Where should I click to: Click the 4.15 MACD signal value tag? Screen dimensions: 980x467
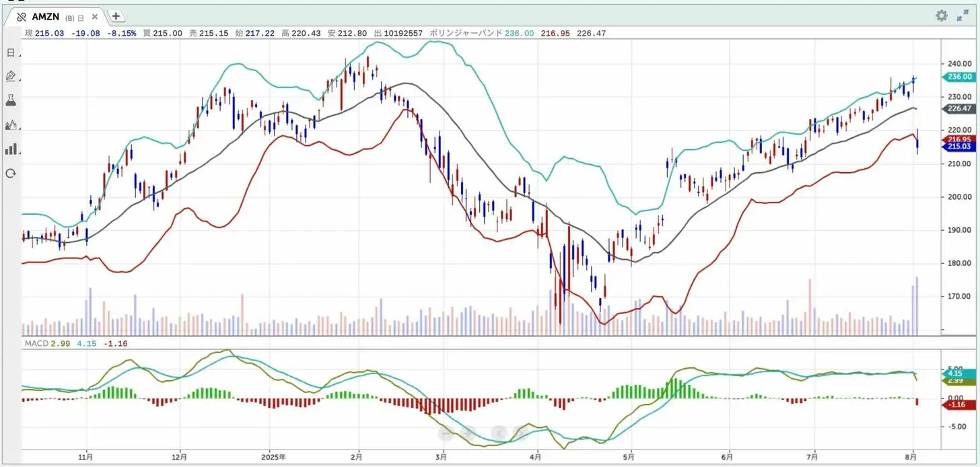coord(955,373)
